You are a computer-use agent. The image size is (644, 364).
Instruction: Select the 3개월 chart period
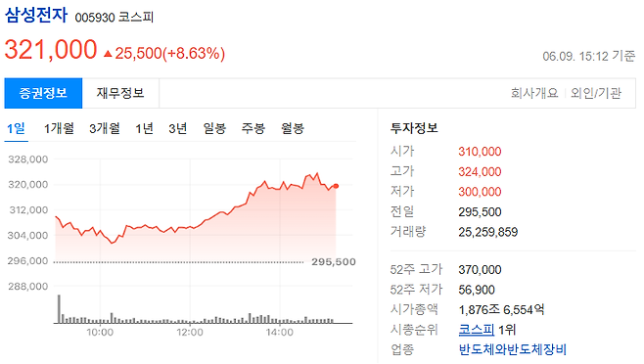[105, 128]
